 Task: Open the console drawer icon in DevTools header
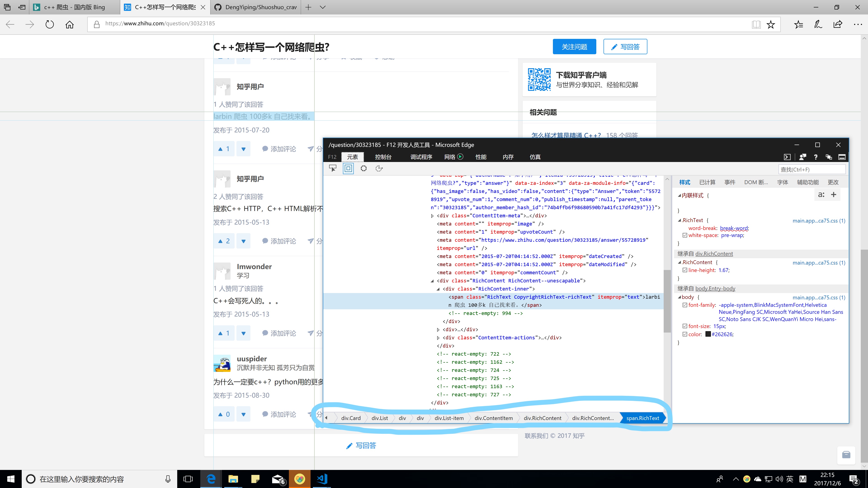tap(787, 157)
